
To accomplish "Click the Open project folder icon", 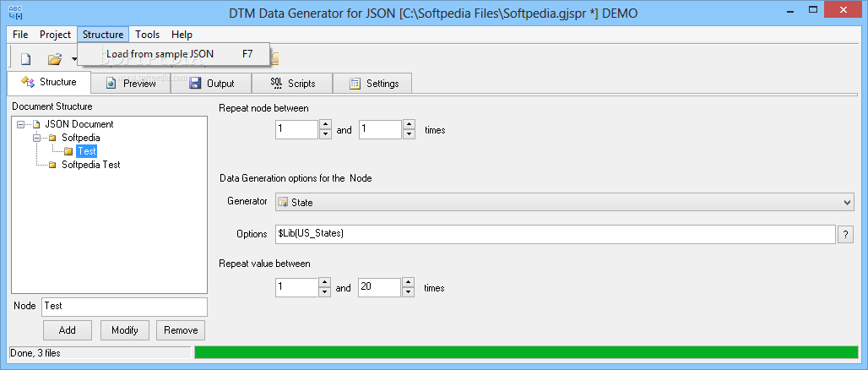I will coord(54,59).
